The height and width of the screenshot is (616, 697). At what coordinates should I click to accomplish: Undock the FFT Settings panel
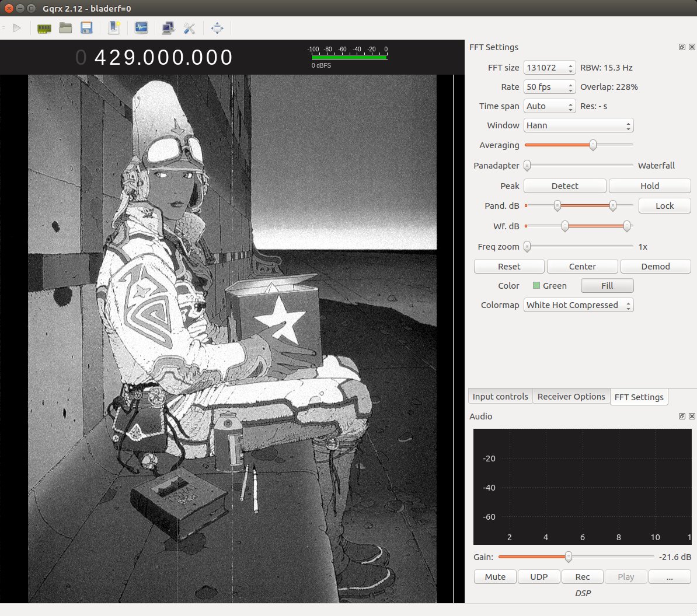(x=682, y=47)
